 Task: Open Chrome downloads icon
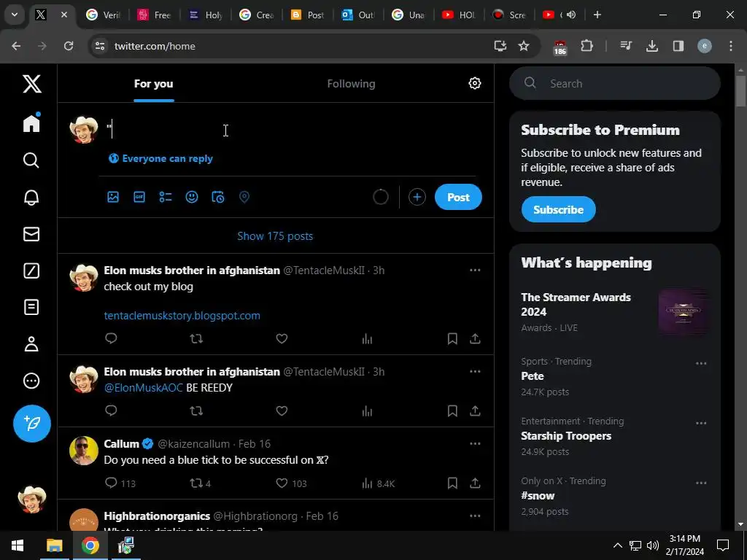click(651, 46)
